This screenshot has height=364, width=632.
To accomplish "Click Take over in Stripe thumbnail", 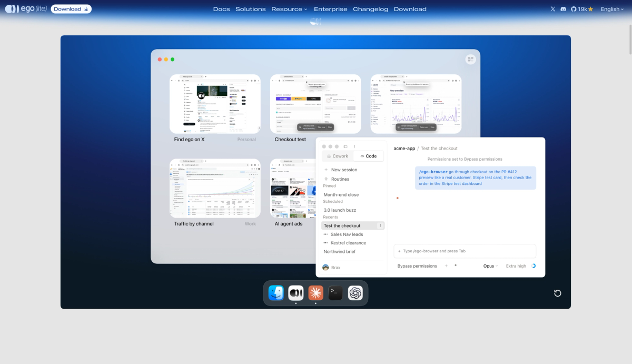I will click(423, 127).
